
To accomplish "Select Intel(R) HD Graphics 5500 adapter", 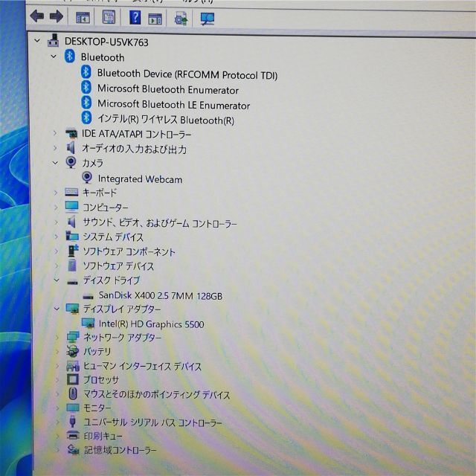I will click(151, 324).
